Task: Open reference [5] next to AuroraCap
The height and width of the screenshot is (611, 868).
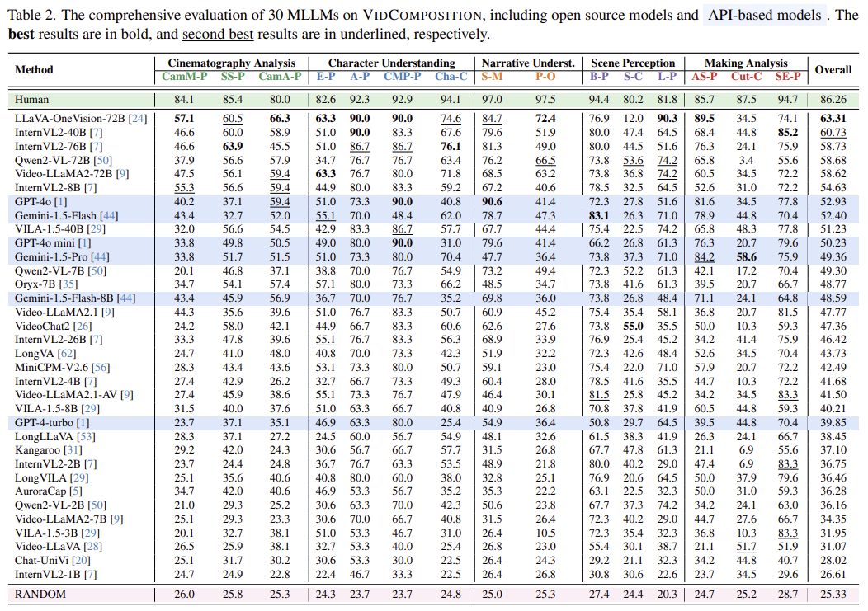Action: (76, 491)
